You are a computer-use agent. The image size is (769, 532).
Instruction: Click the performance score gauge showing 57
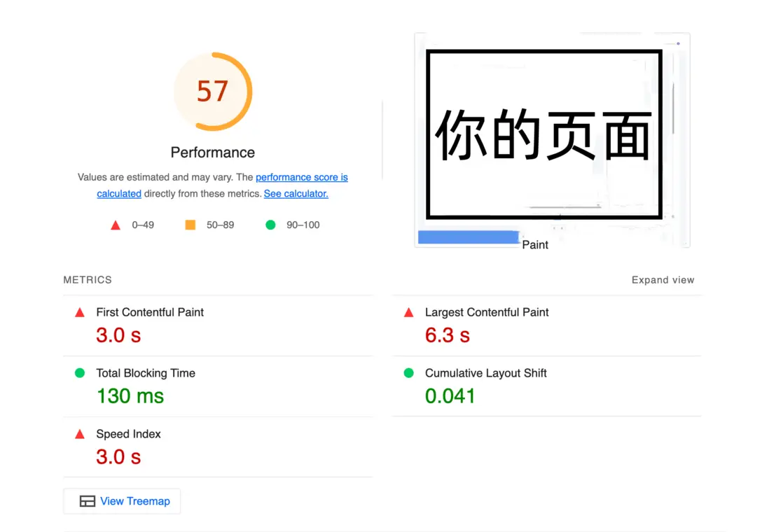click(213, 92)
